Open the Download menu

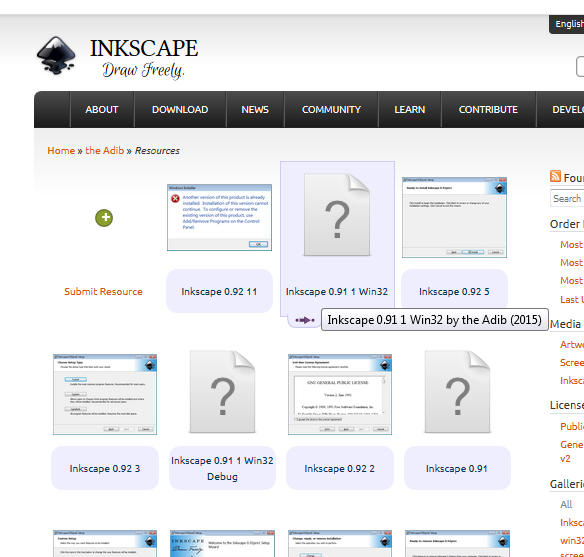pos(180,109)
